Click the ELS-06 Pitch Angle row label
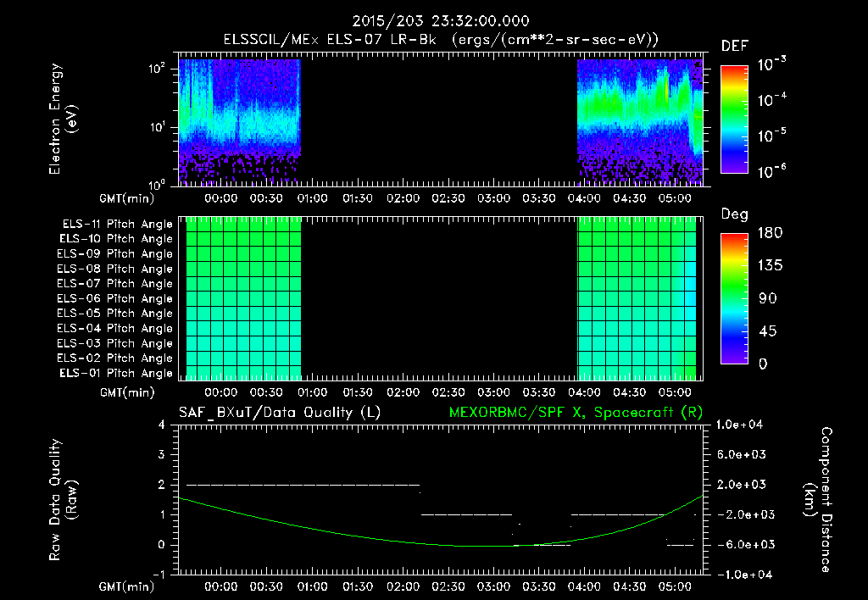 tap(114, 299)
